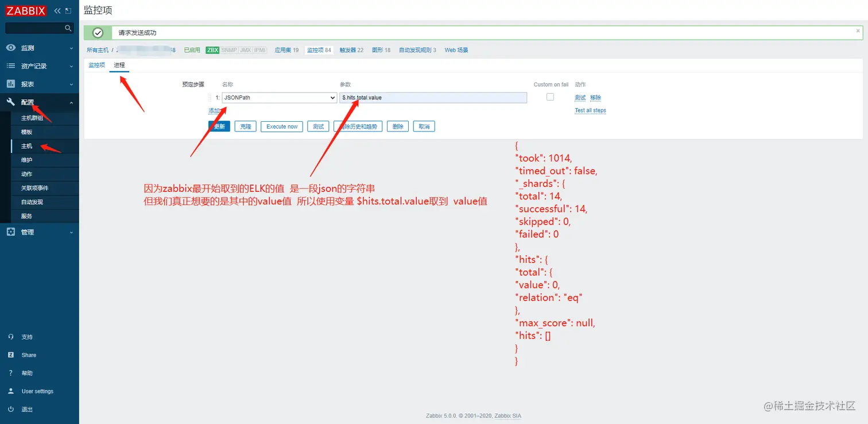Click the 添加 link to add a step
868x424 pixels.
(214, 110)
